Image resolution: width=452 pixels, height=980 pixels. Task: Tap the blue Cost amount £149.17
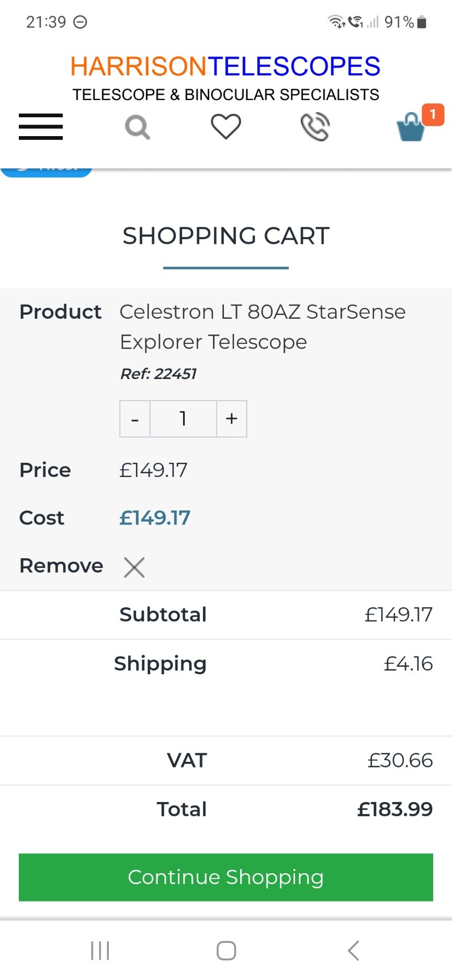point(155,518)
